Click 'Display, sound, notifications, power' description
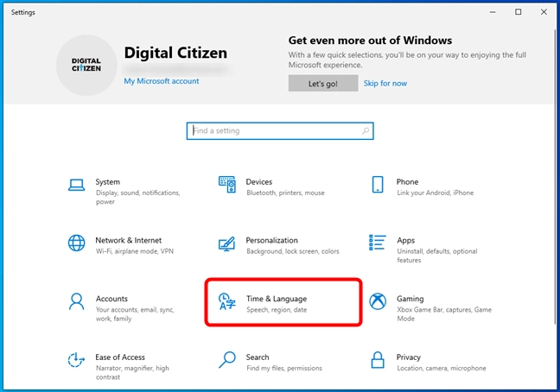 click(x=138, y=197)
